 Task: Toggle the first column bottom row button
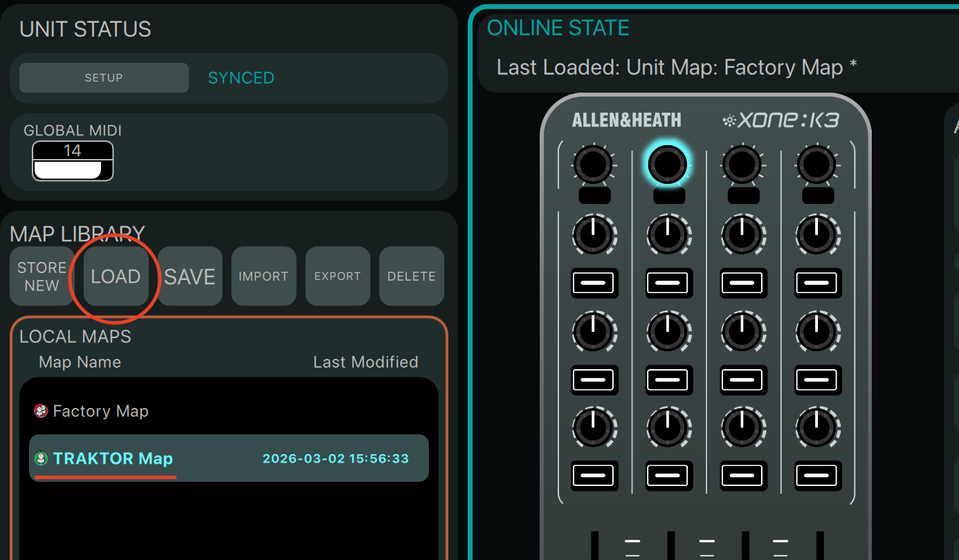(x=593, y=476)
